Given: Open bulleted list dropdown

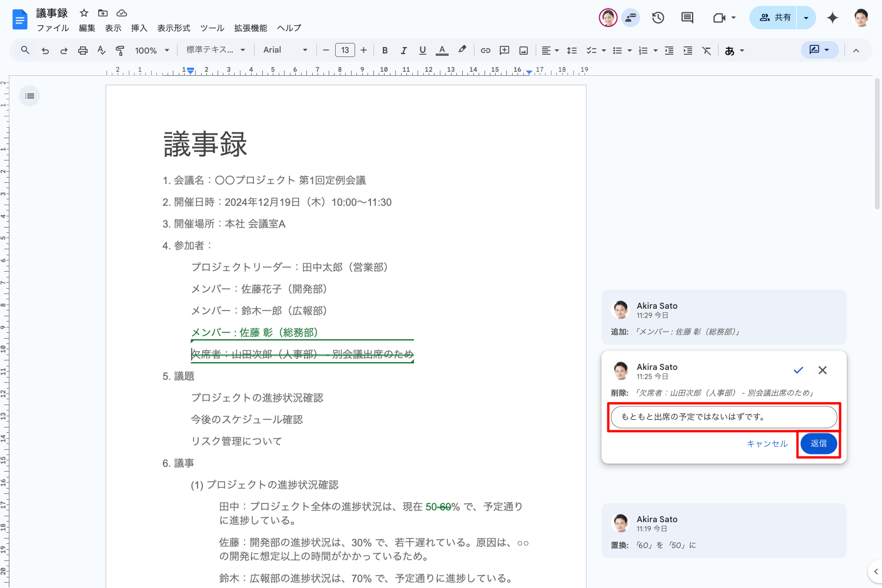Looking at the screenshot, I should click(x=622, y=51).
